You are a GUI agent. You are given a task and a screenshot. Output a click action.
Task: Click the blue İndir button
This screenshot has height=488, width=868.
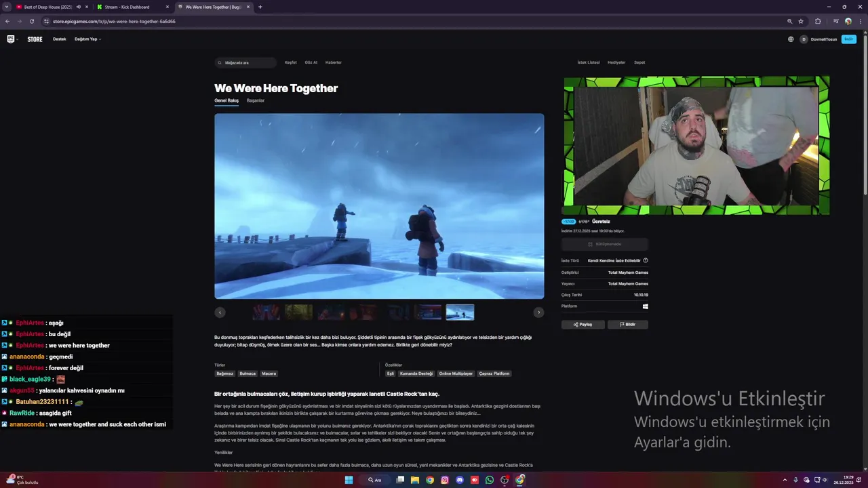(848, 39)
